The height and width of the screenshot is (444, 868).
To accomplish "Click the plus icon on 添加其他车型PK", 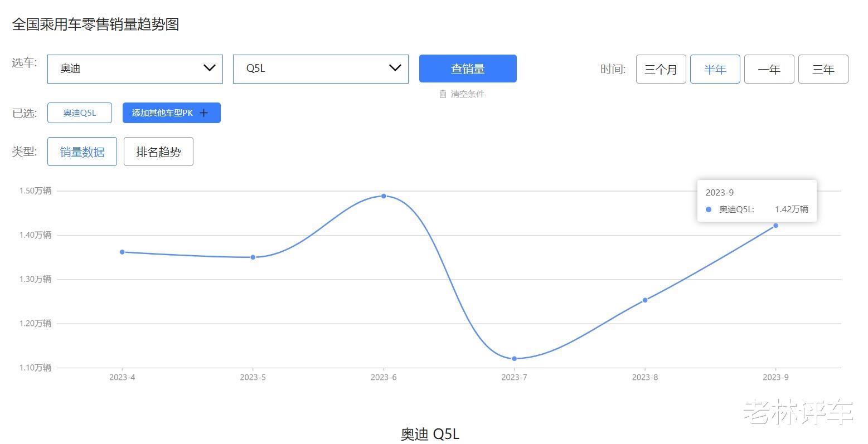I will coord(204,113).
